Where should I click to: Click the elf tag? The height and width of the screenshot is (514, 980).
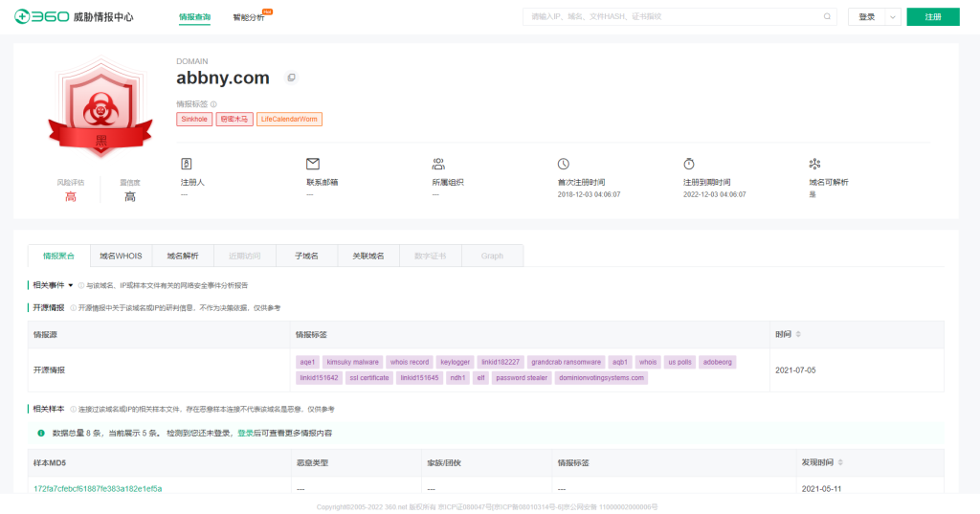(480, 378)
